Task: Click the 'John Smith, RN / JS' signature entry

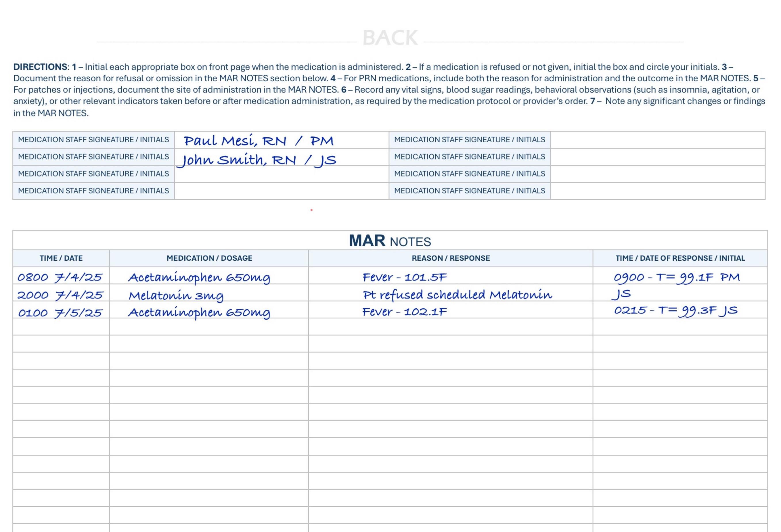Action: coord(256,160)
